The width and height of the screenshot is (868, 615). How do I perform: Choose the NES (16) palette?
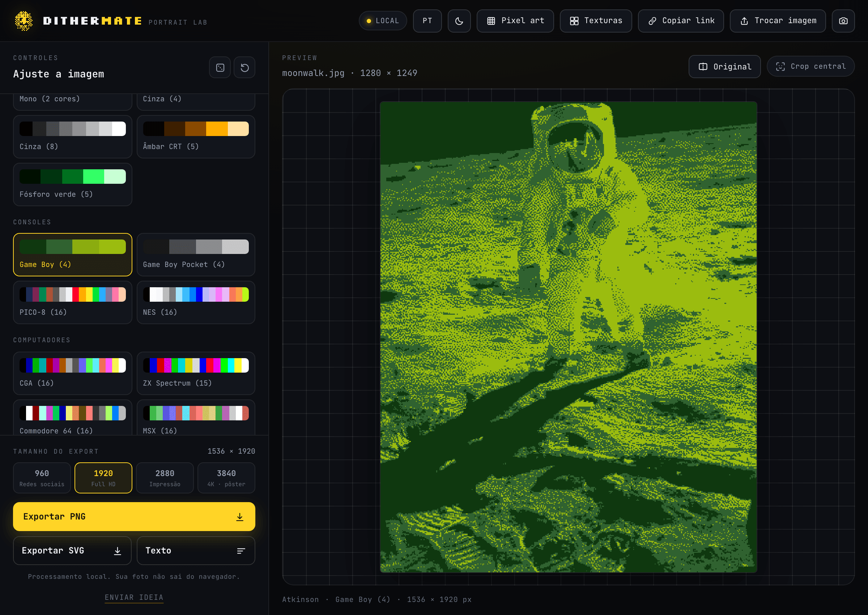[196, 302]
